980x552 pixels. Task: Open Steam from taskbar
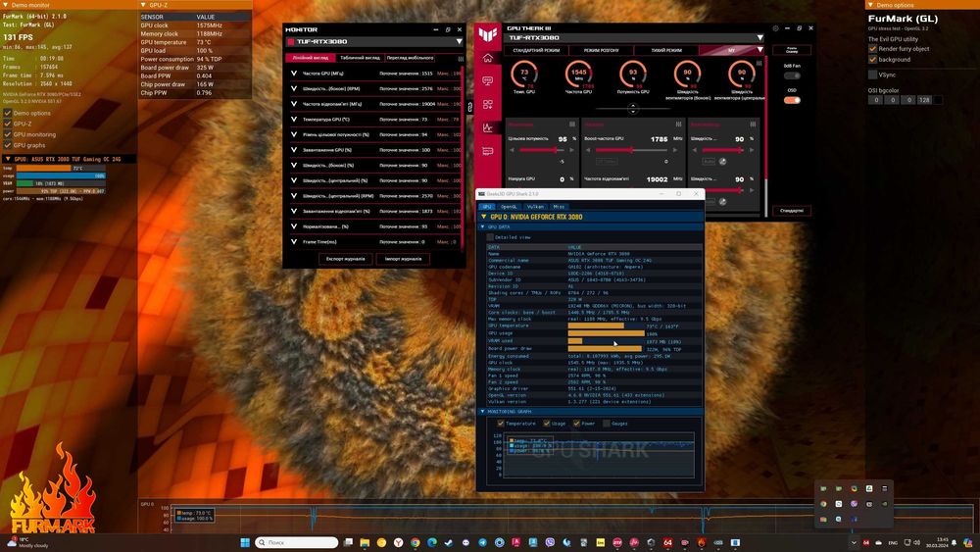(449, 542)
